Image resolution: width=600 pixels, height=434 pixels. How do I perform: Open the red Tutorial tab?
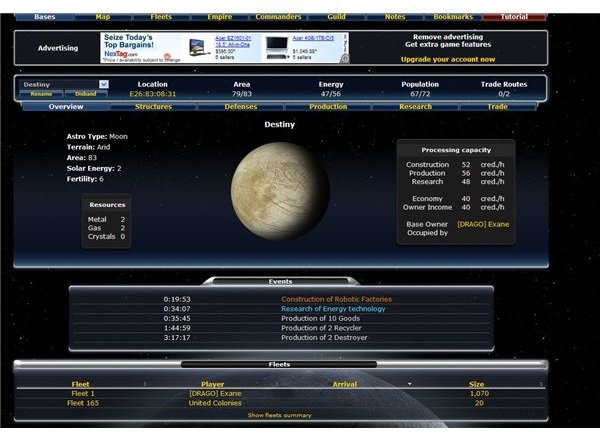pyautogui.click(x=514, y=17)
